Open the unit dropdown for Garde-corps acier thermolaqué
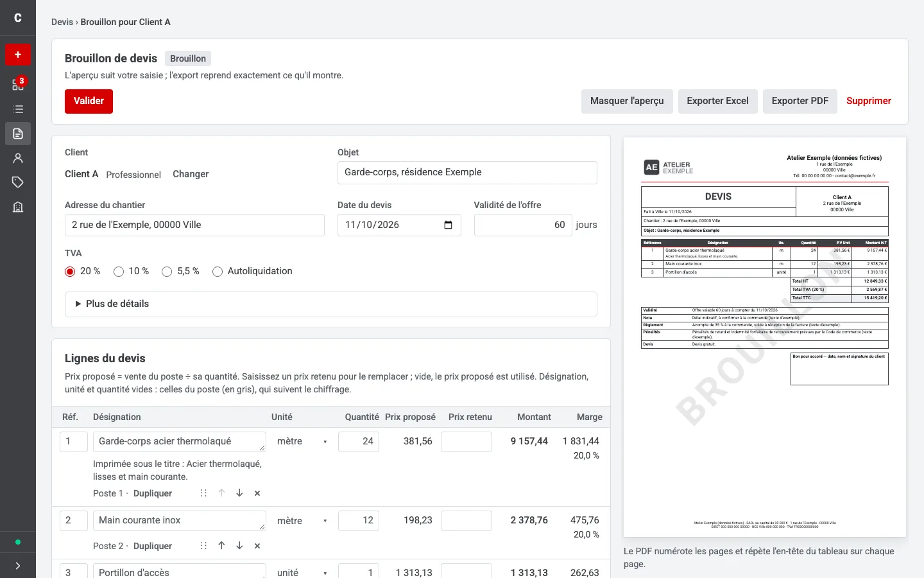The width and height of the screenshot is (924, 578). pos(302,442)
